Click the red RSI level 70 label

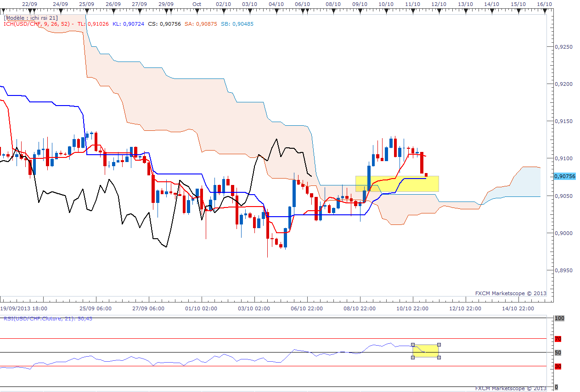(558, 339)
